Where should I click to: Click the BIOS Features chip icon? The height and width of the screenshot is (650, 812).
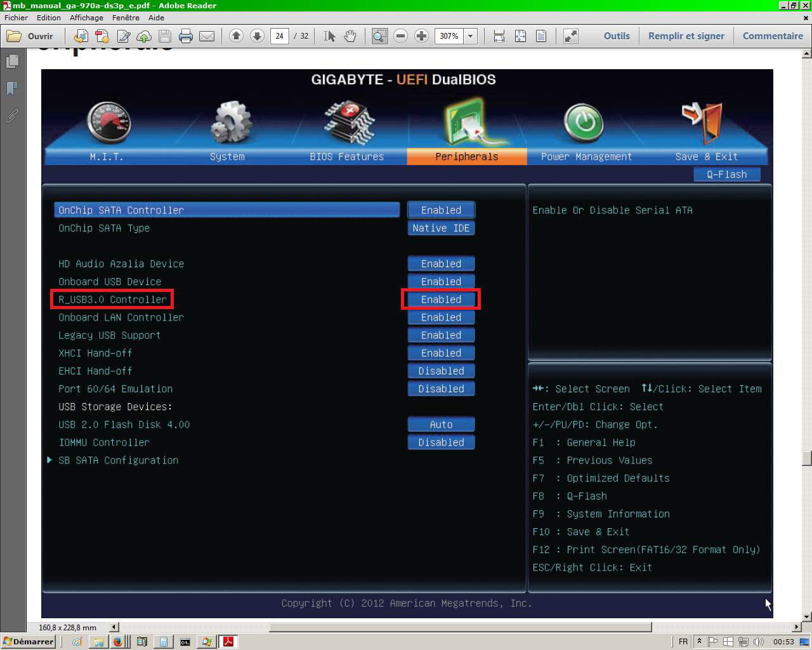[350, 122]
